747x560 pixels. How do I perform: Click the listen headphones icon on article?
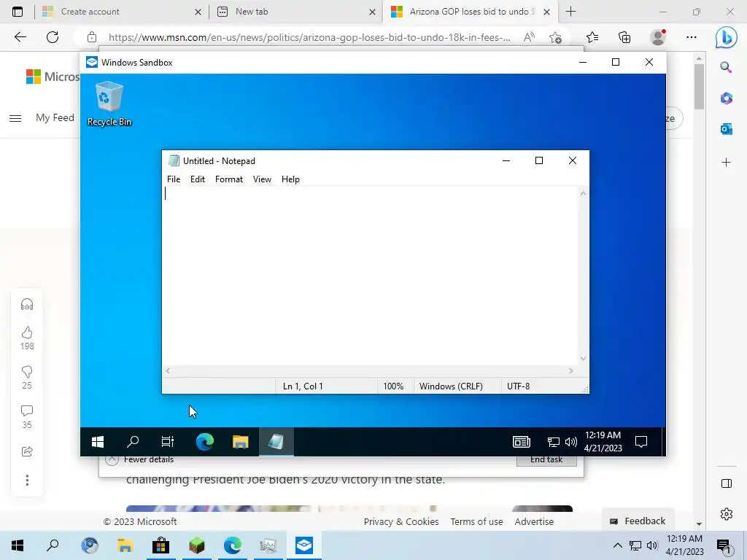coord(27,304)
